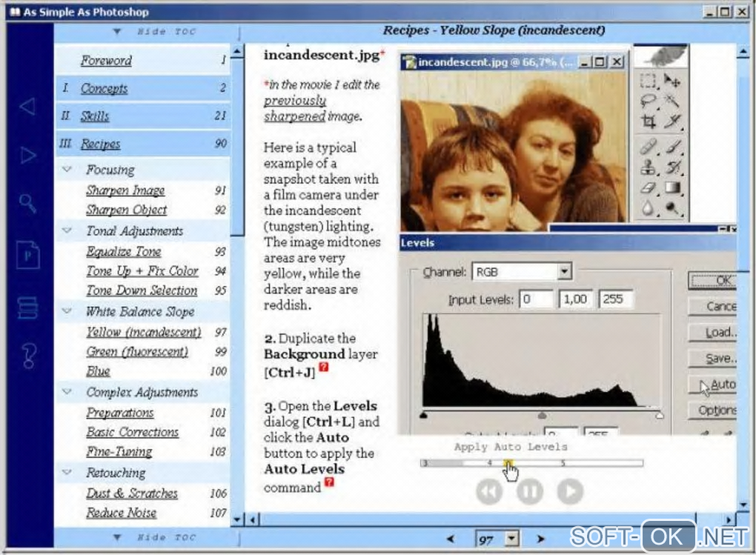The width and height of the screenshot is (756, 555).
Task: Click the gray midtone input slider
Action: tap(542, 415)
